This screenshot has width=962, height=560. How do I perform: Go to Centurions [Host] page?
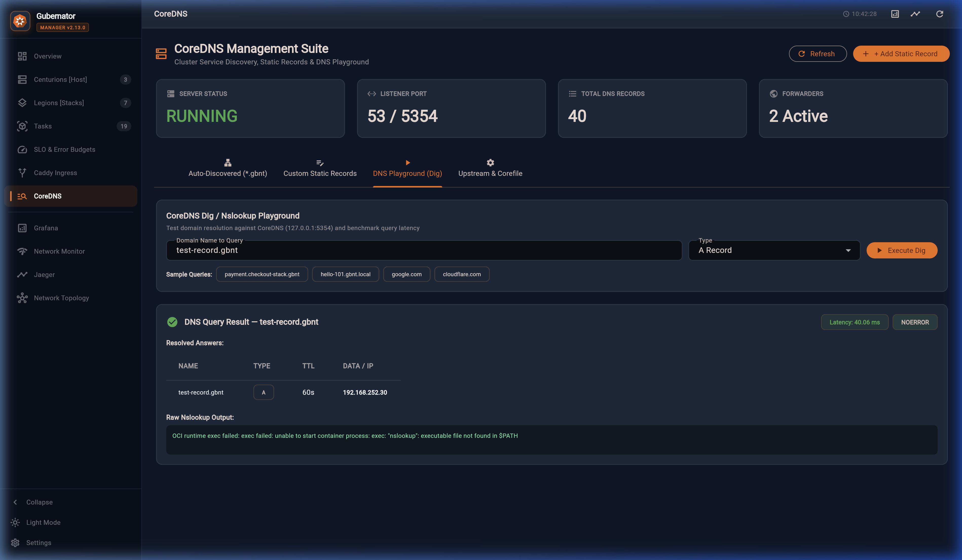(x=71, y=79)
